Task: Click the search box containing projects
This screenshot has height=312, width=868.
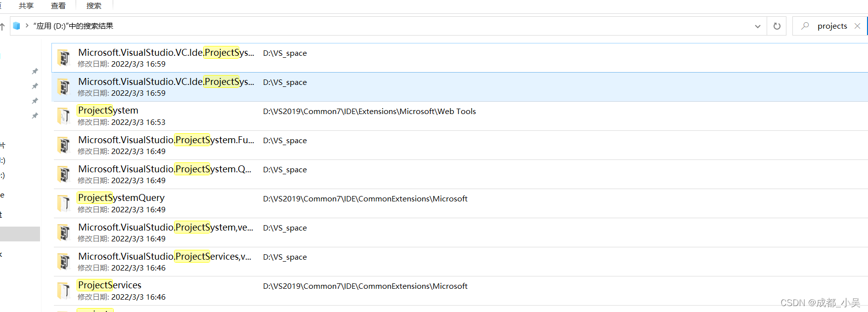Action: pos(829,26)
